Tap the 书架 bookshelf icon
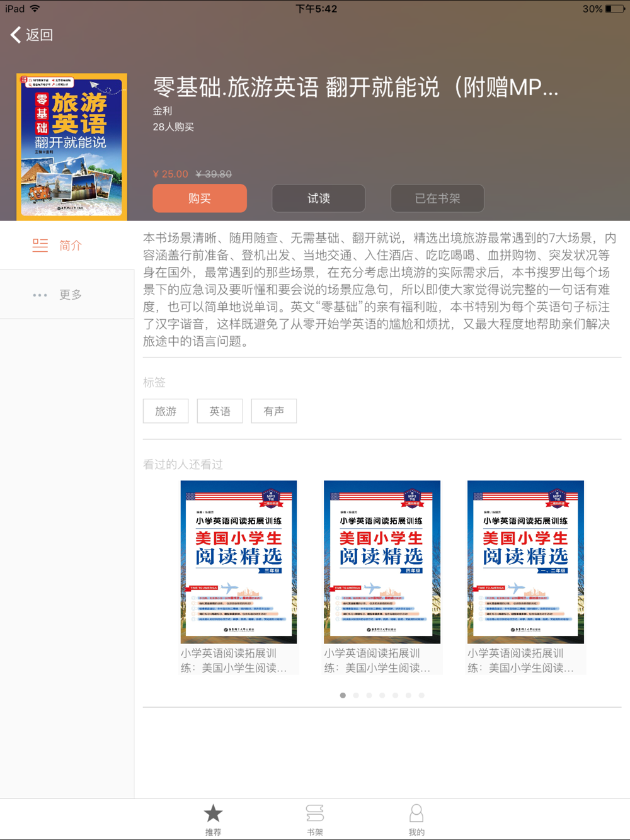Viewport: 630px width, 840px height. pos(315,814)
